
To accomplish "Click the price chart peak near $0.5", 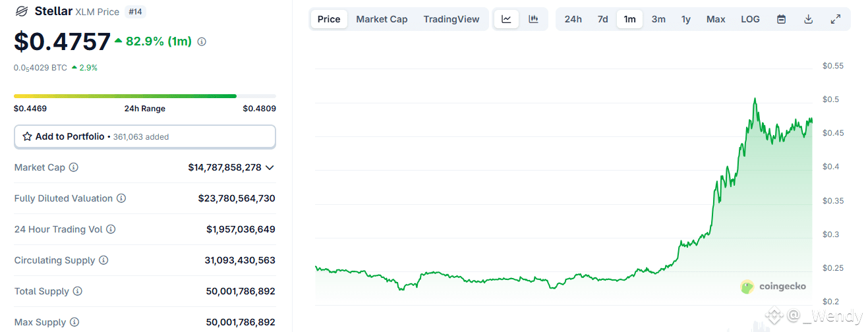I will (755, 99).
